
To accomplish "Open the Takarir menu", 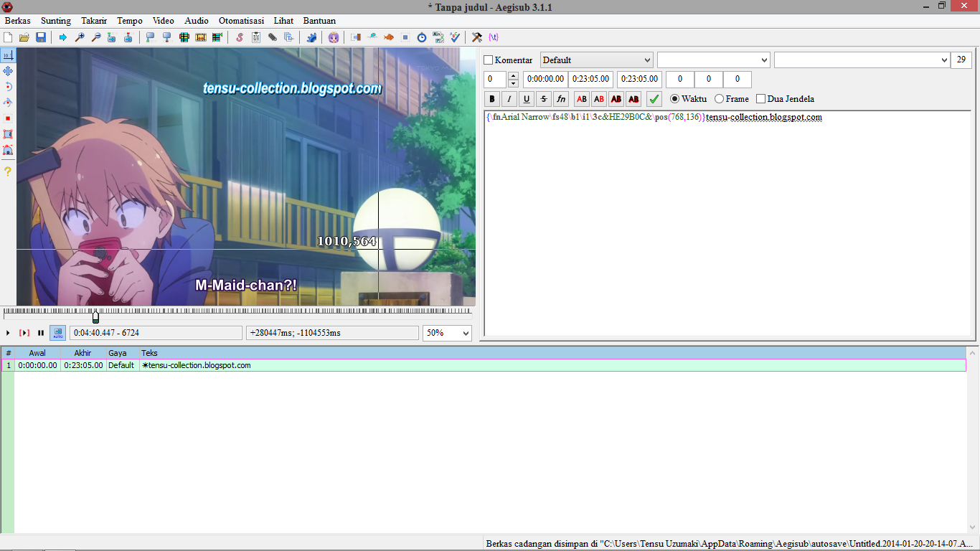I will (94, 21).
